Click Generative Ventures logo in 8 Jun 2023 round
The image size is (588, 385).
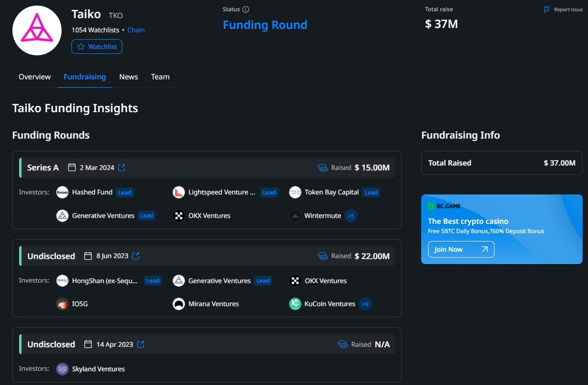point(179,281)
